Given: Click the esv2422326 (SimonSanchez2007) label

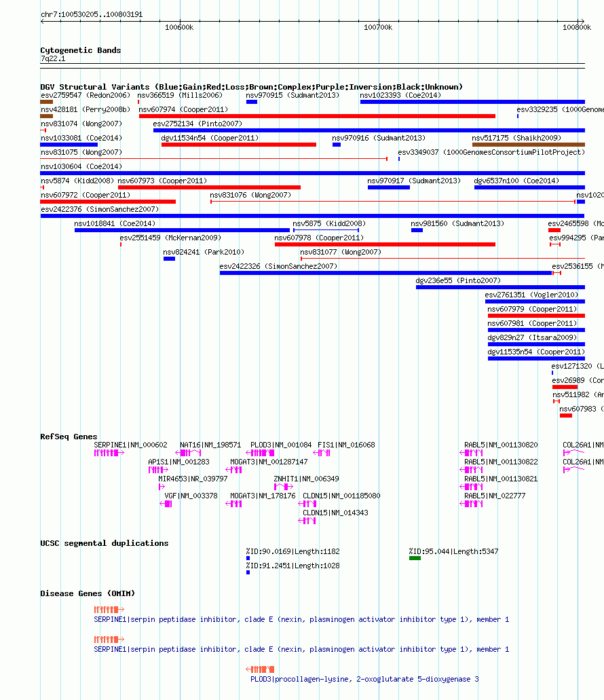Looking at the screenshot, I should click(278, 267).
